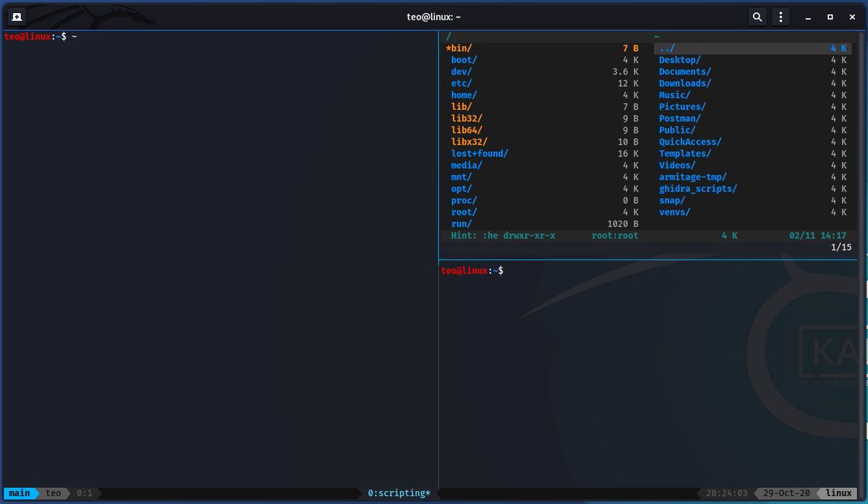The height and width of the screenshot is (504, 868).
Task: Click the '10 B' size of libx32/
Action: (x=628, y=142)
